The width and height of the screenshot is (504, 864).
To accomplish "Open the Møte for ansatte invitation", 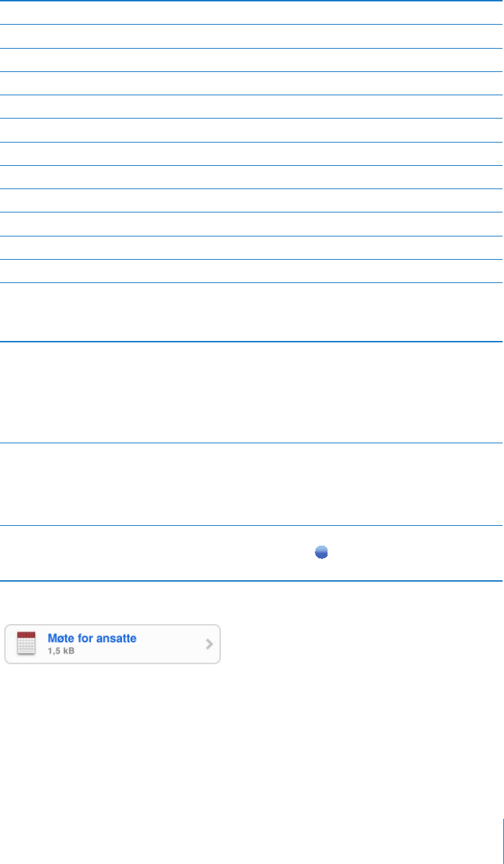I will [92, 638].
